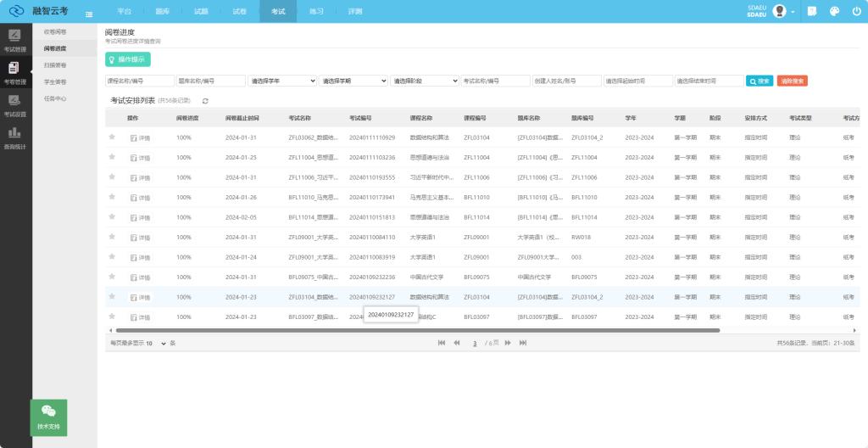Open the 技术支持 WeChat support button
The image size is (868, 448).
(x=48, y=417)
